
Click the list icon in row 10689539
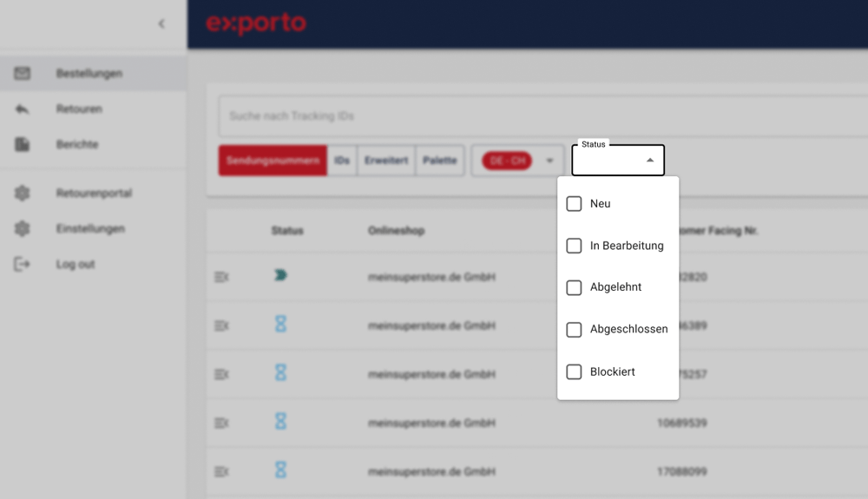tap(221, 423)
